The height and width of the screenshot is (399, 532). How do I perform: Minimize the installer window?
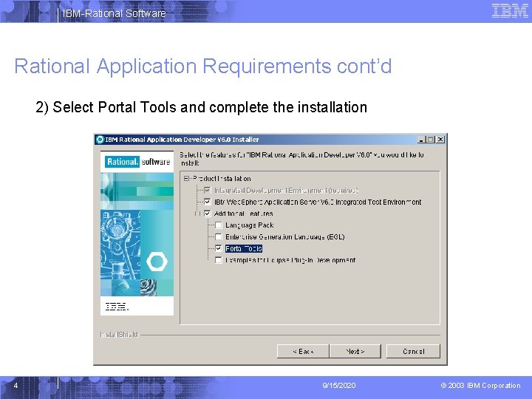coord(421,140)
